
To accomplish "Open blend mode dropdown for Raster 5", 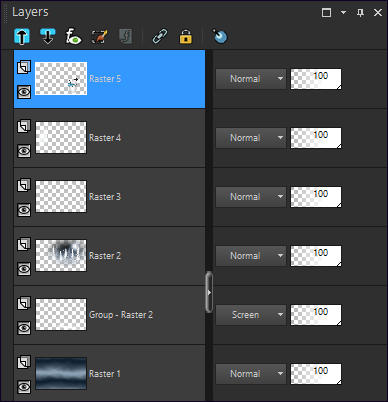I will [x=251, y=79].
